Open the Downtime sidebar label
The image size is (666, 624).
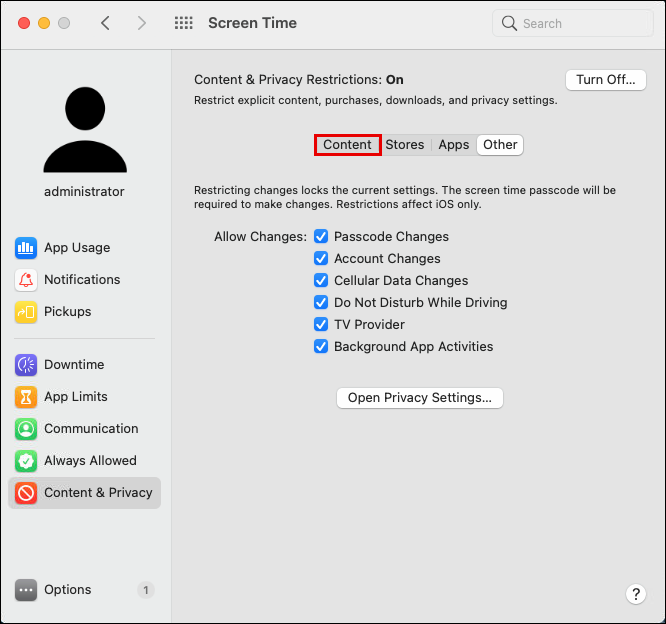pos(74,365)
